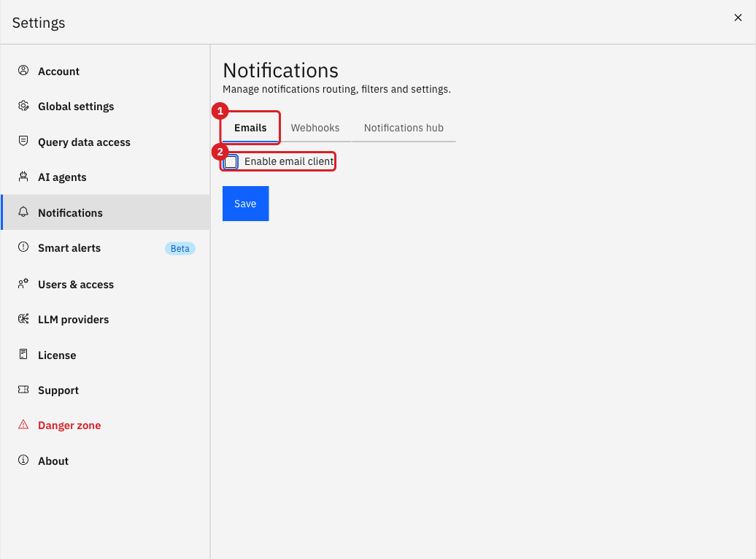Open the Smart alerts section
Viewport: 756px width, 559px height.
coord(106,248)
